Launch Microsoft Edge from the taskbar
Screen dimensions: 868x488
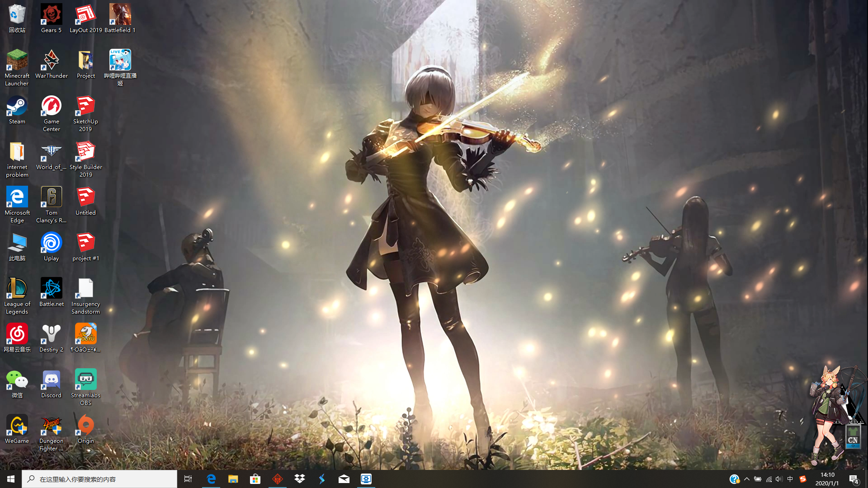tap(211, 479)
